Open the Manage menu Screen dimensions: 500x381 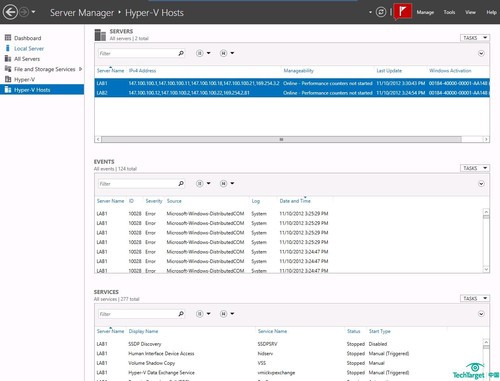425,12
